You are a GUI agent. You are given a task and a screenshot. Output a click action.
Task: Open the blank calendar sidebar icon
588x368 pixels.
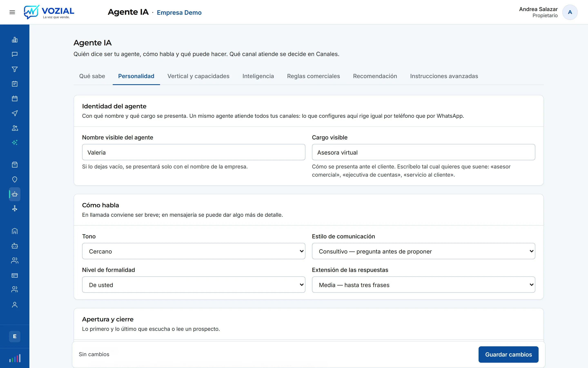[14, 98]
